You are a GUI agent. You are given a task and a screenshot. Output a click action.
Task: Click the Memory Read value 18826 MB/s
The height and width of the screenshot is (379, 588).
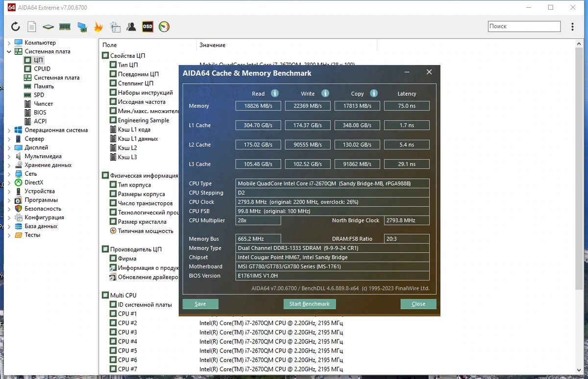tap(258, 106)
